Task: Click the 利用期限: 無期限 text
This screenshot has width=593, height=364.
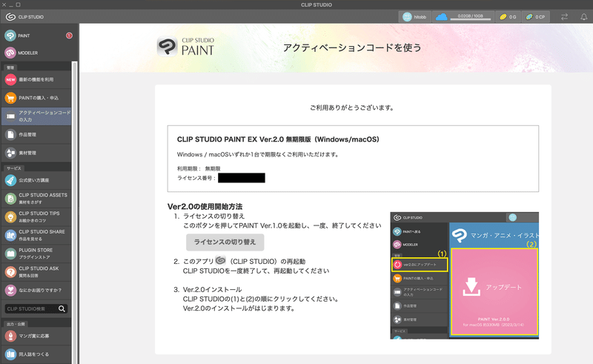Action: coord(199,169)
